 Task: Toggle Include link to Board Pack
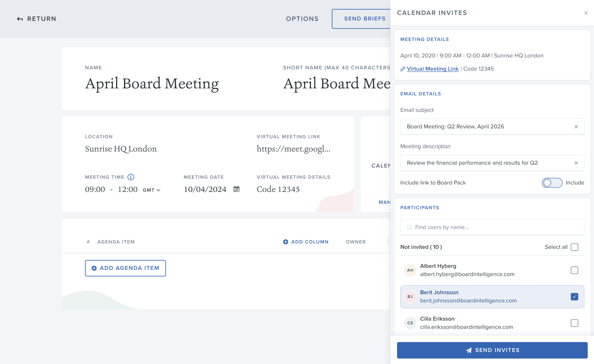click(x=552, y=183)
